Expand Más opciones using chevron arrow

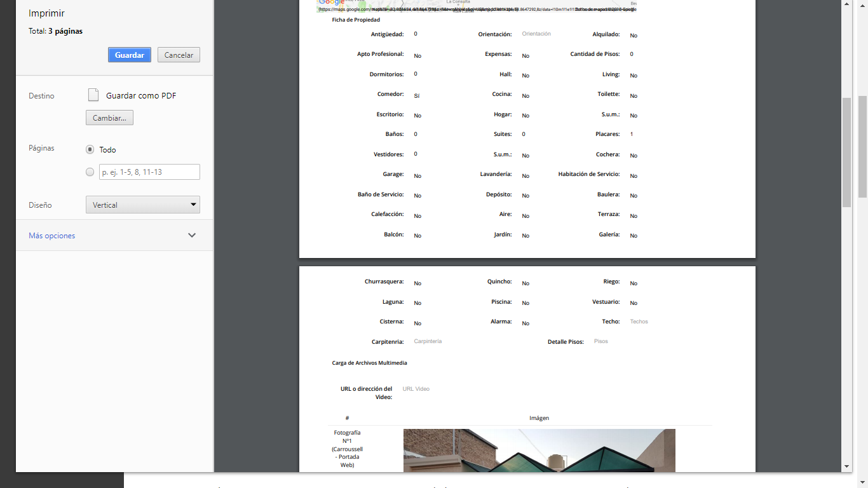(192, 235)
